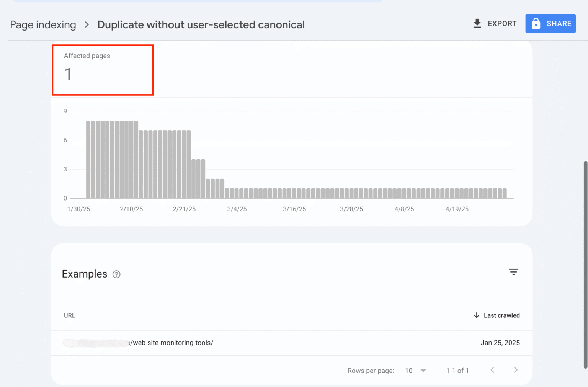The width and height of the screenshot is (588, 387).
Task: Click the lock icon on the Share button
Action: point(536,23)
